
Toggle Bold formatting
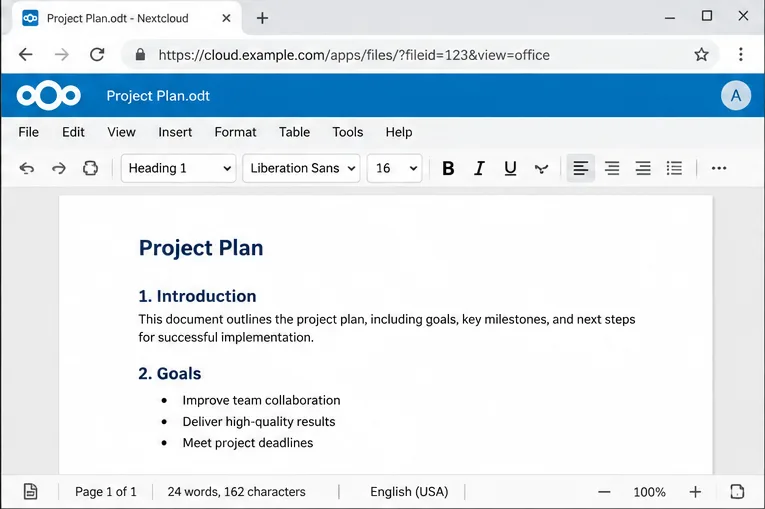[x=448, y=168]
